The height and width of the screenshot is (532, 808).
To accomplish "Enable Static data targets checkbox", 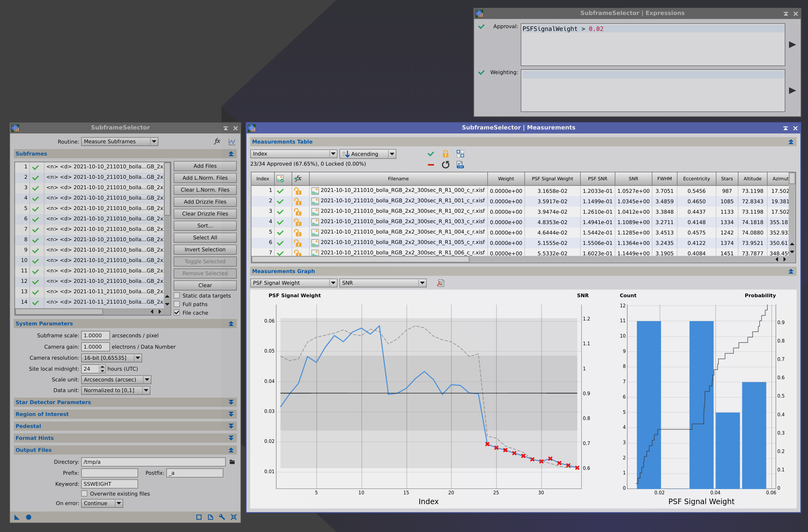I will (177, 295).
